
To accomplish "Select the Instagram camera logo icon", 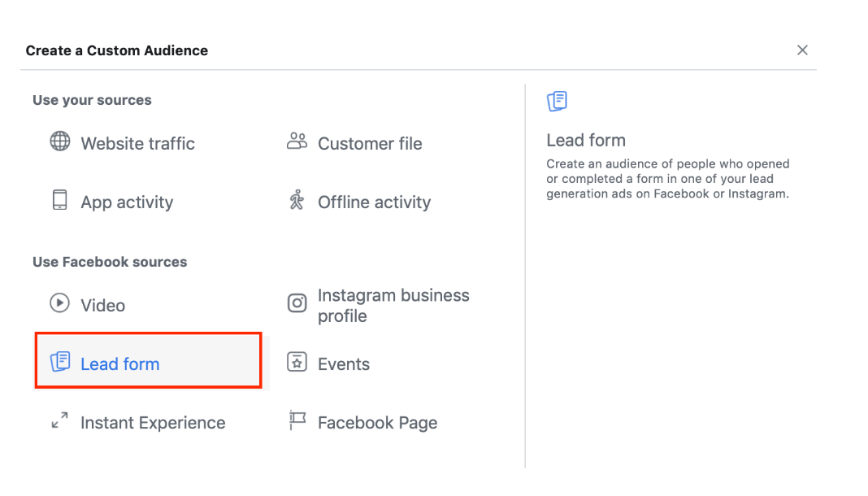I will coord(297,304).
